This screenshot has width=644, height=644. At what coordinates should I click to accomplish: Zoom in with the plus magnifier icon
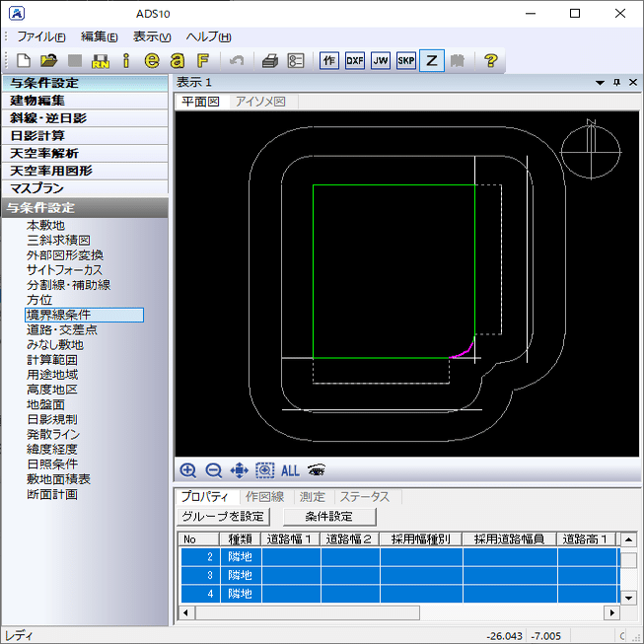click(x=188, y=470)
